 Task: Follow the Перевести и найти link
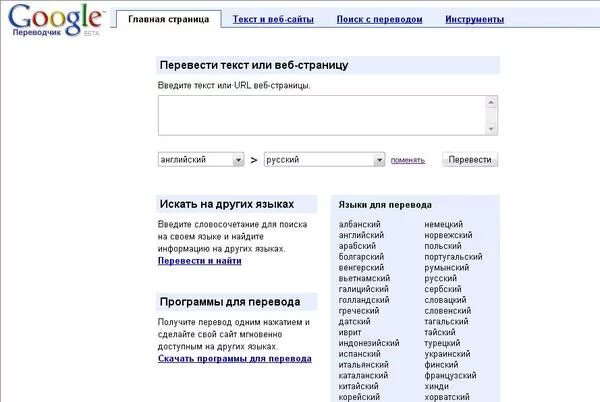pos(200,261)
